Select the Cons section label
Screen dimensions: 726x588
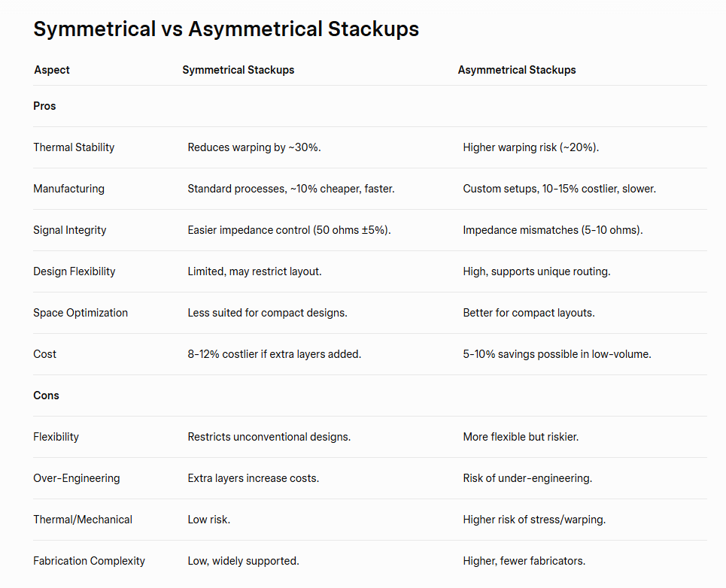pyautogui.click(x=46, y=396)
